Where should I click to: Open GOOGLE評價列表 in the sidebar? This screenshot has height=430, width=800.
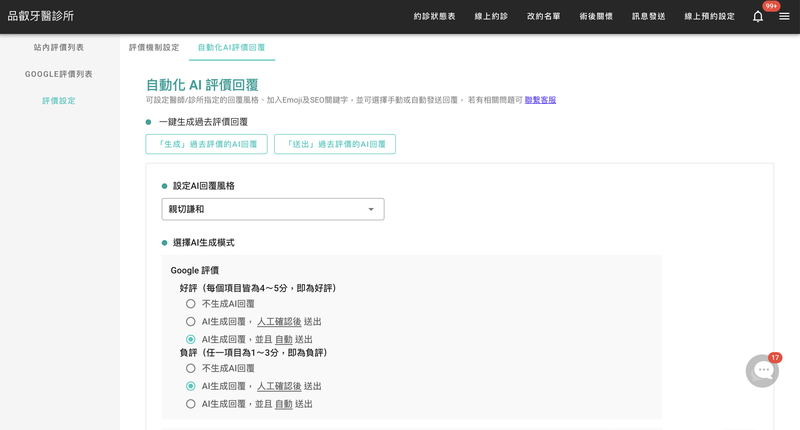[59, 74]
